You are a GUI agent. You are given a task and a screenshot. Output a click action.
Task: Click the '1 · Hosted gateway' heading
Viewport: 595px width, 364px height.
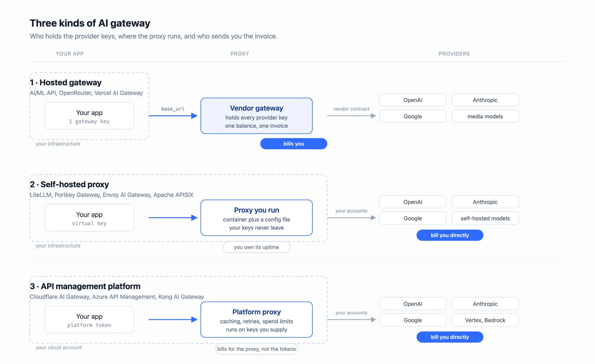[x=66, y=83]
